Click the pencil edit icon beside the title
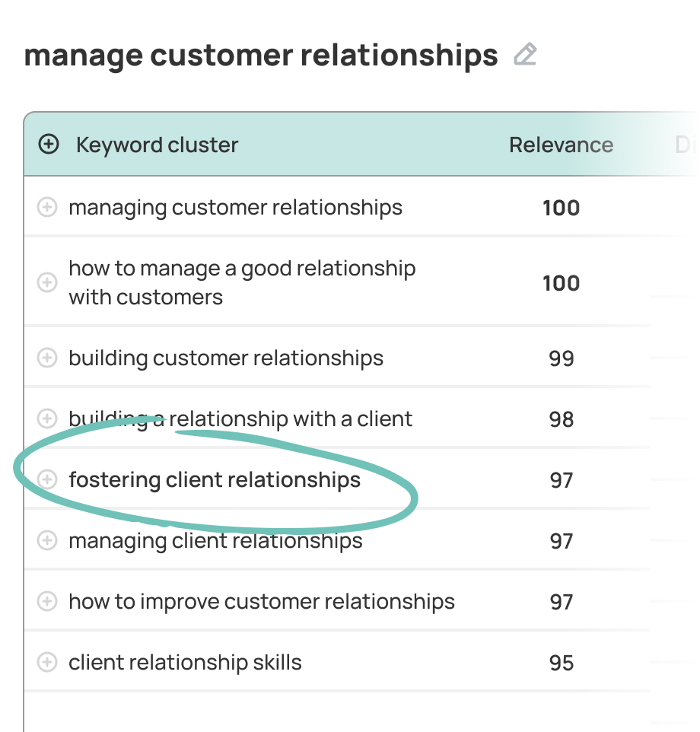This screenshot has height=732, width=700. pos(525,55)
